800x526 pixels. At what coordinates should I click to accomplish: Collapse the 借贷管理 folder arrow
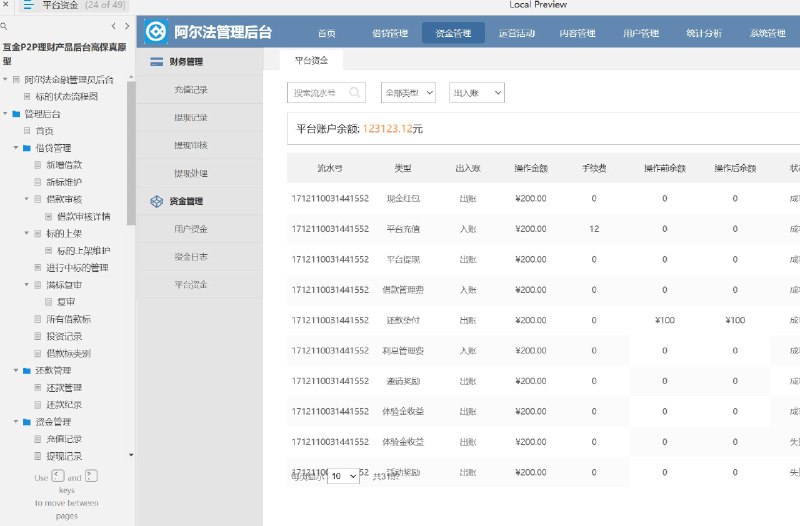click(x=16, y=147)
